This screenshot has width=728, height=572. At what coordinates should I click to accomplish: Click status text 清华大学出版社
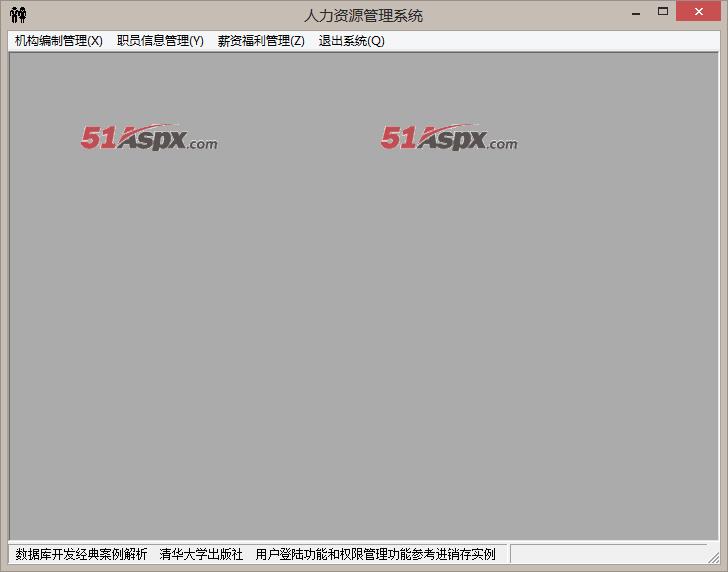201,554
